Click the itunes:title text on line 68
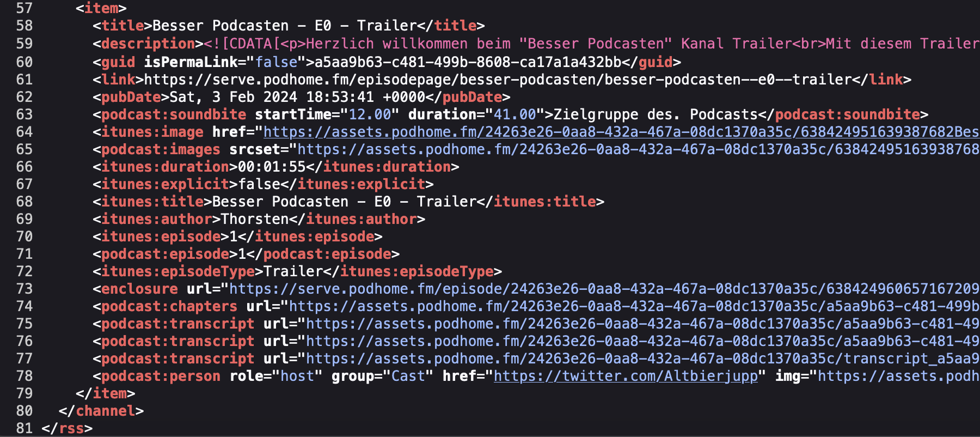980x437 pixels. click(345, 202)
